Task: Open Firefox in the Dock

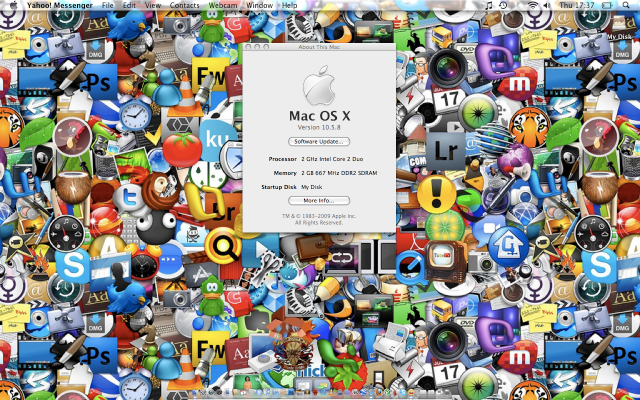Action: [379, 392]
